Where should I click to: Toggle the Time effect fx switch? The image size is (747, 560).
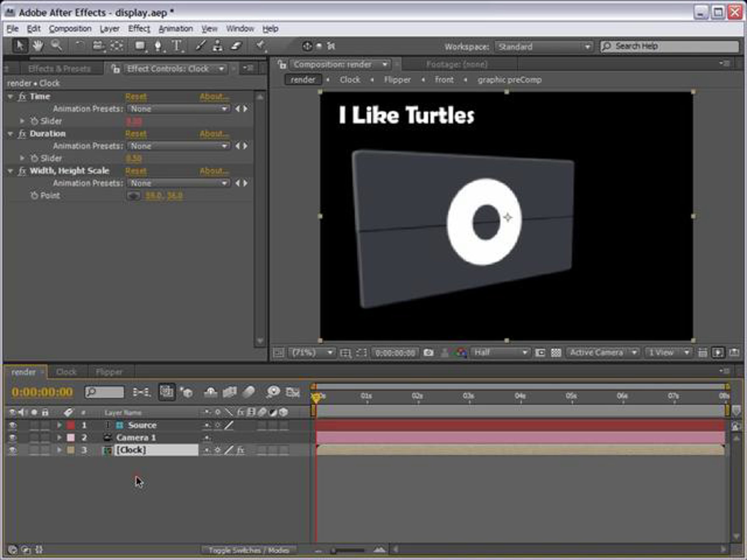point(22,96)
